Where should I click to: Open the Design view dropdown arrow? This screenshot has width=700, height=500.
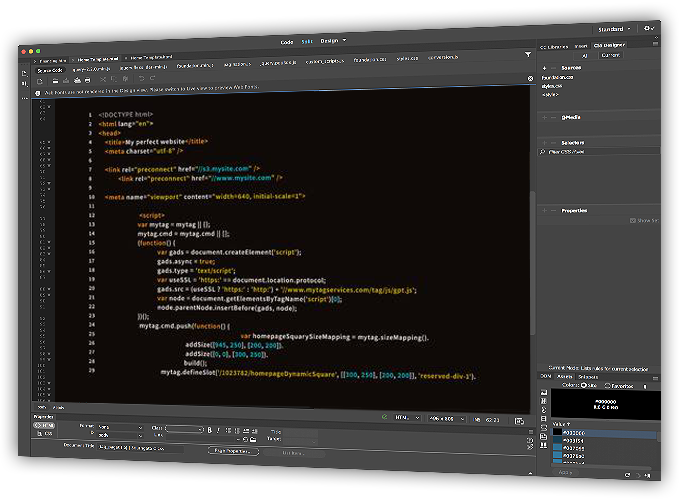pyautogui.click(x=345, y=41)
